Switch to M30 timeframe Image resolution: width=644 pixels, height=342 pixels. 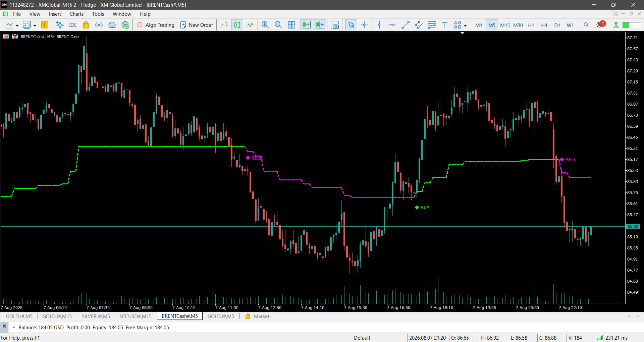(x=518, y=25)
